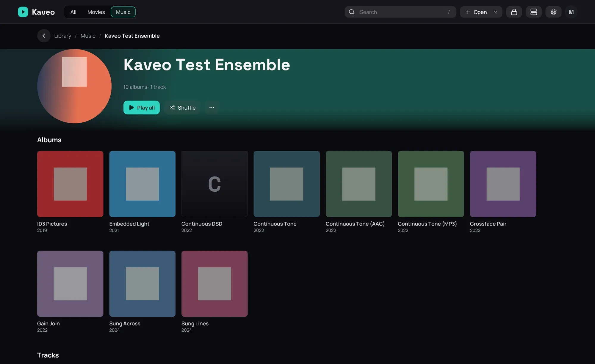Select the Music tab
The height and width of the screenshot is (364, 595).
point(123,12)
